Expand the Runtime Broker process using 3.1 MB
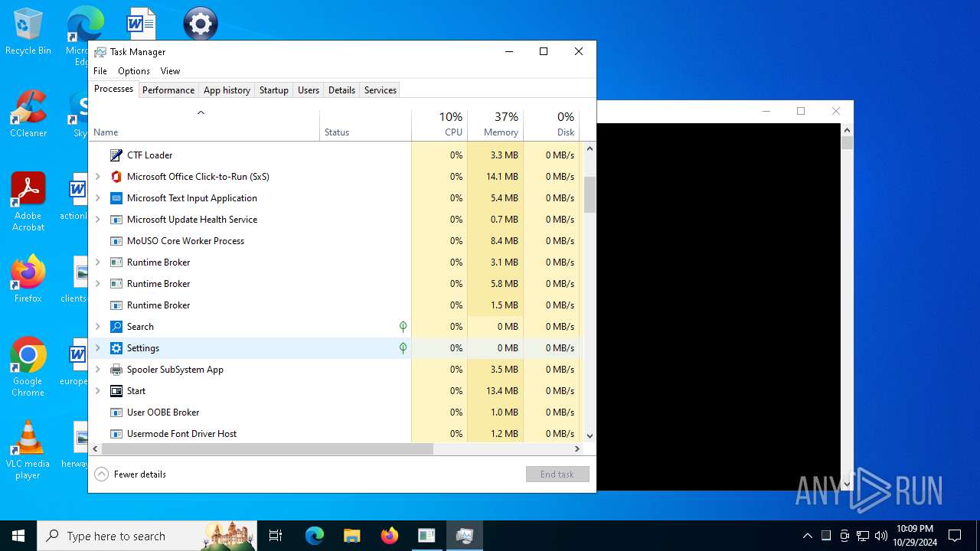This screenshot has height=551, width=980. pos(97,262)
